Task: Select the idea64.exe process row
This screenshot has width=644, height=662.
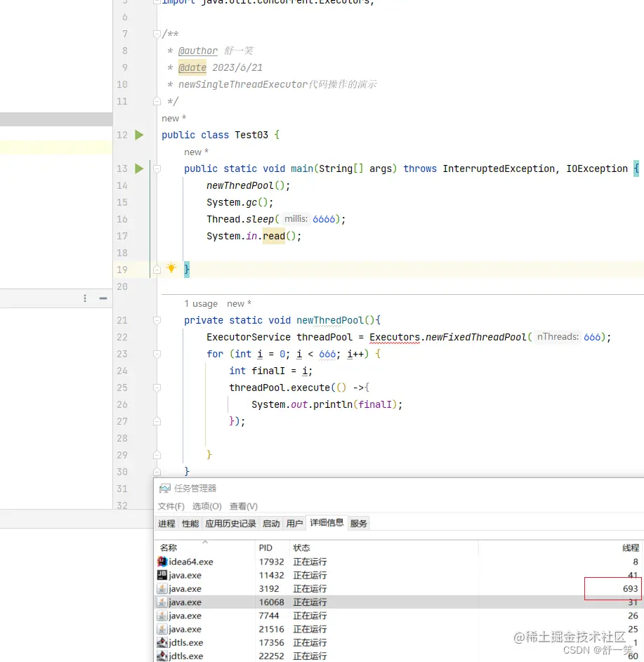Action: tap(399, 562)
